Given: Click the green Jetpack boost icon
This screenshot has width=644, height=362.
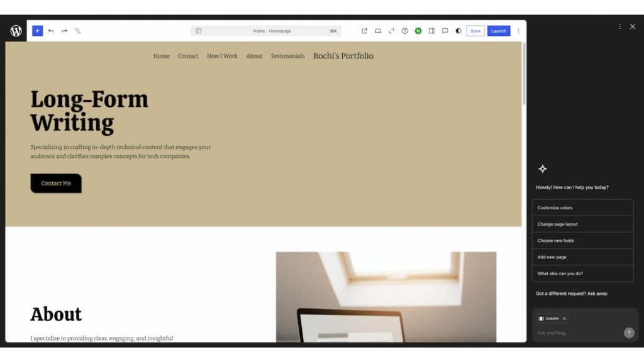Looking at the screenshot, I should [418, 30].
